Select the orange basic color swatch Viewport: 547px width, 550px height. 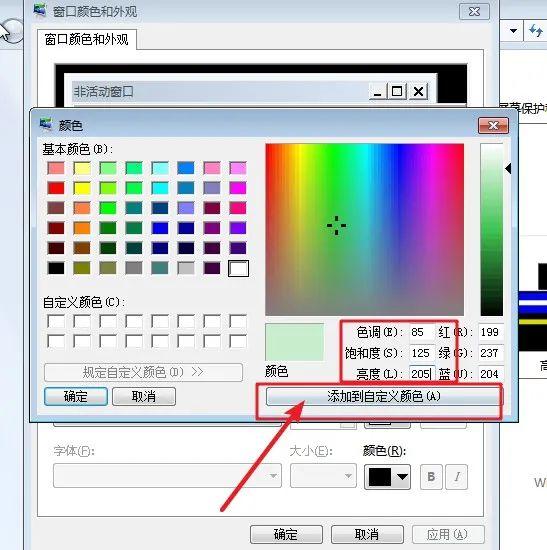tap(82, 228)
